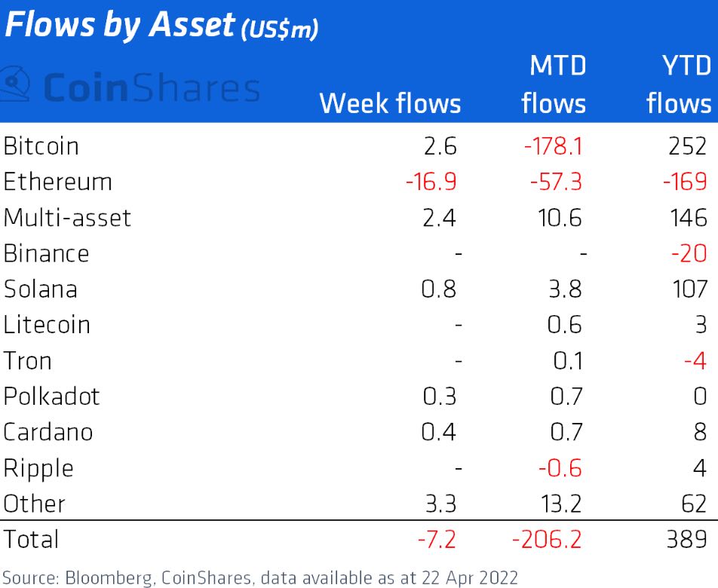This screenshot has width=718, height=588.
Task: Select the Ethereum row label
Action: (57, 182)
